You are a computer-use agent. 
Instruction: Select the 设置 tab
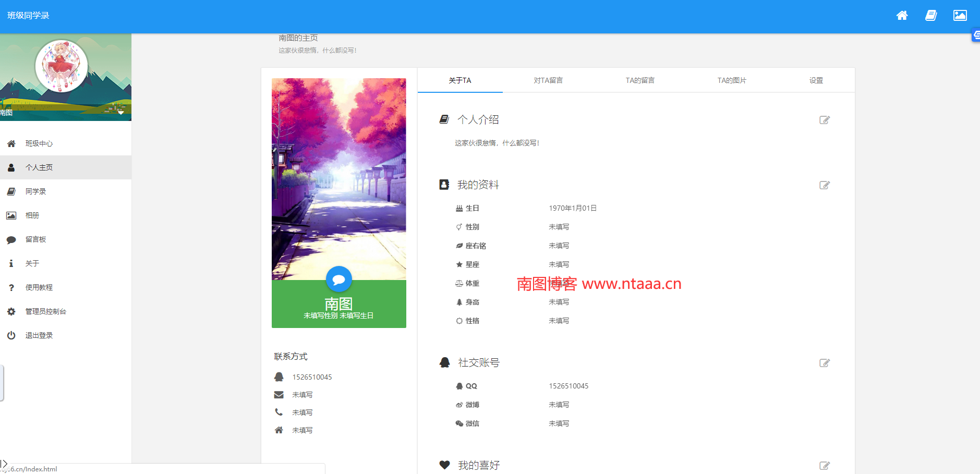pyautogui.click(x=816, y=80)
